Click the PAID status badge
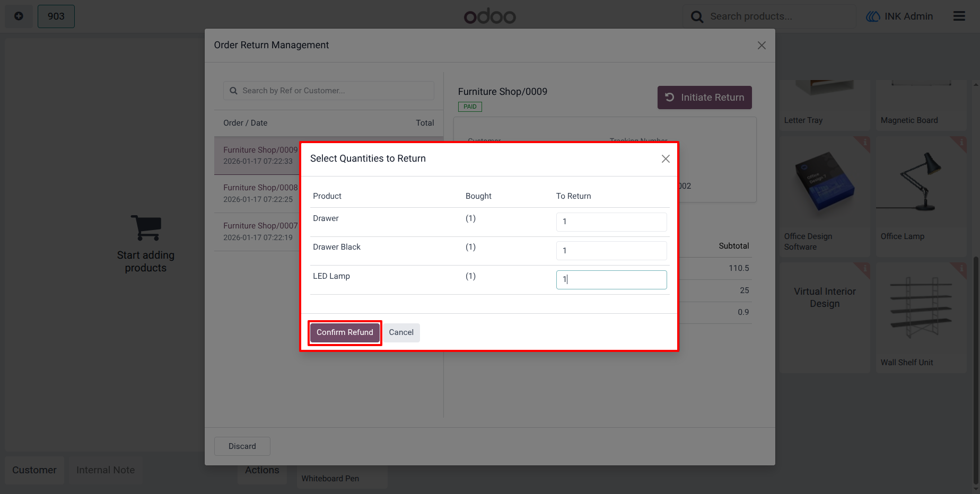This screenshot has height=494, width=980. coord(470,107)
